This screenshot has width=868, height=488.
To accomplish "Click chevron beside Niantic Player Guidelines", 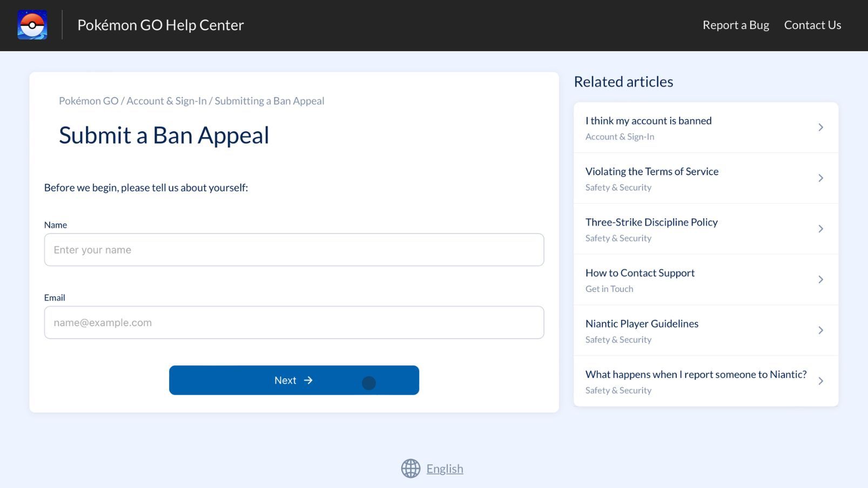I will (820, 330).
